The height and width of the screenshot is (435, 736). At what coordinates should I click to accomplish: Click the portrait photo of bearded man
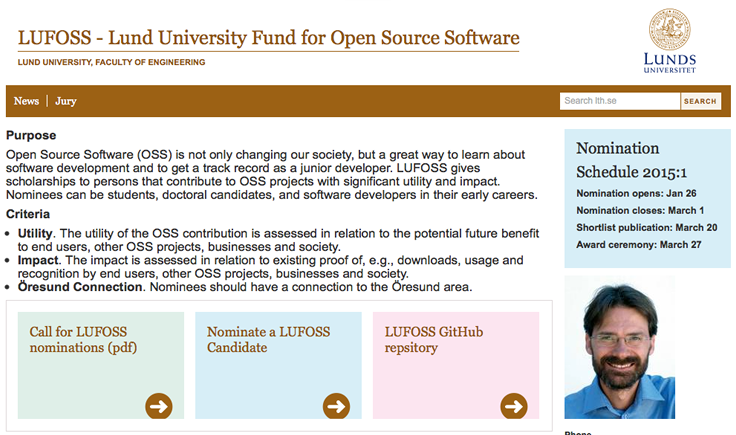click(x=620, y=347)
